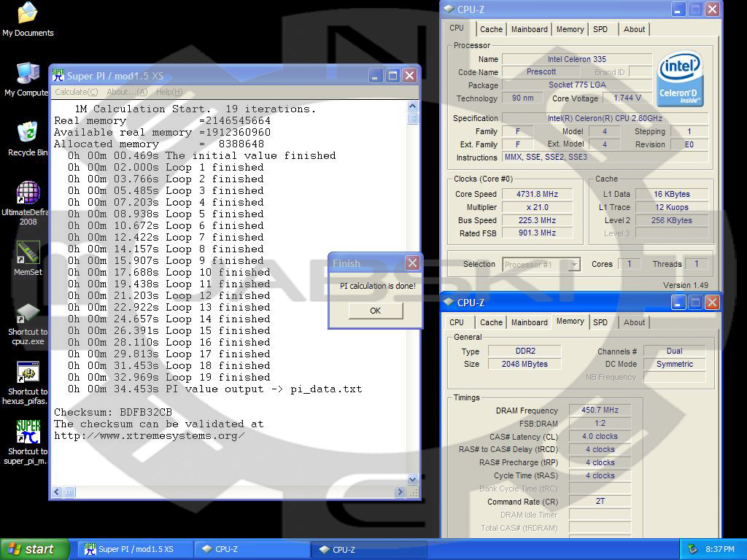Switch to first CPU-Z taskbar button
Image resolution: width=747 pixels, height=560 pixels.
pos(252,549)
